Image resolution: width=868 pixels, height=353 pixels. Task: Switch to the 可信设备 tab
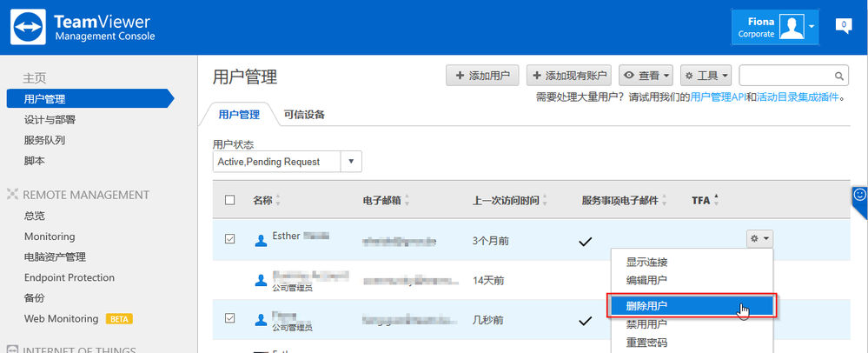tap(304, 115)
